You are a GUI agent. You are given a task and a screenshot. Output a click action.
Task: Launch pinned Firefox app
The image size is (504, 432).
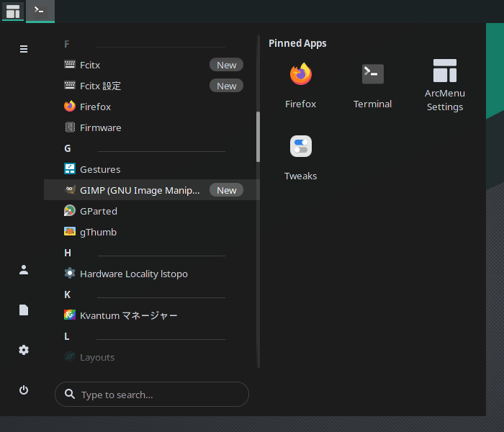click(300, 86)
